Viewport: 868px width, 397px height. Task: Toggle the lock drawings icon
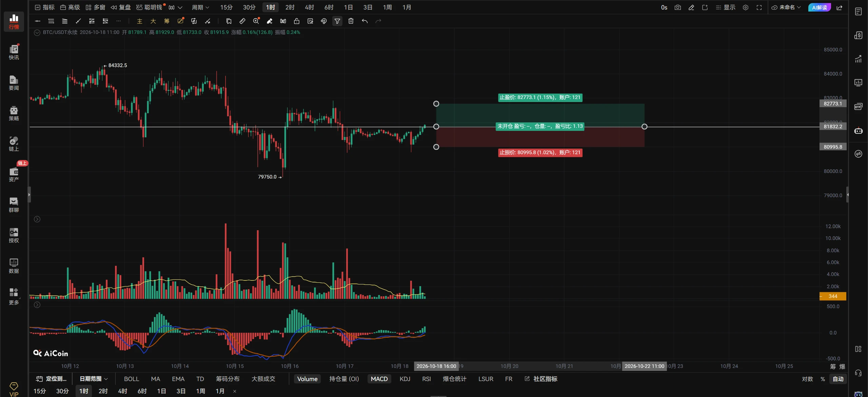[297, 21]
